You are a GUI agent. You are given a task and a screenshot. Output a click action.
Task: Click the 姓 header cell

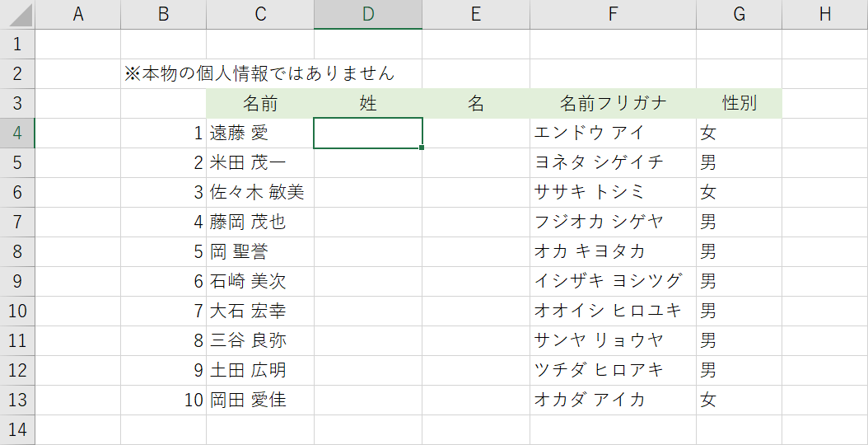click(368, 103)
